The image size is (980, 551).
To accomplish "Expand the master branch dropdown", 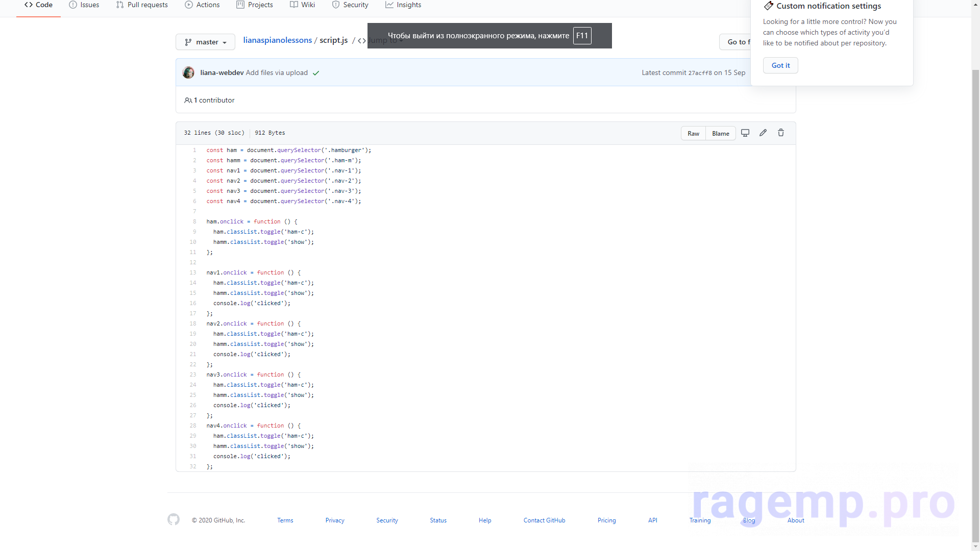I will pyautogui.click(x=205, y=42).
